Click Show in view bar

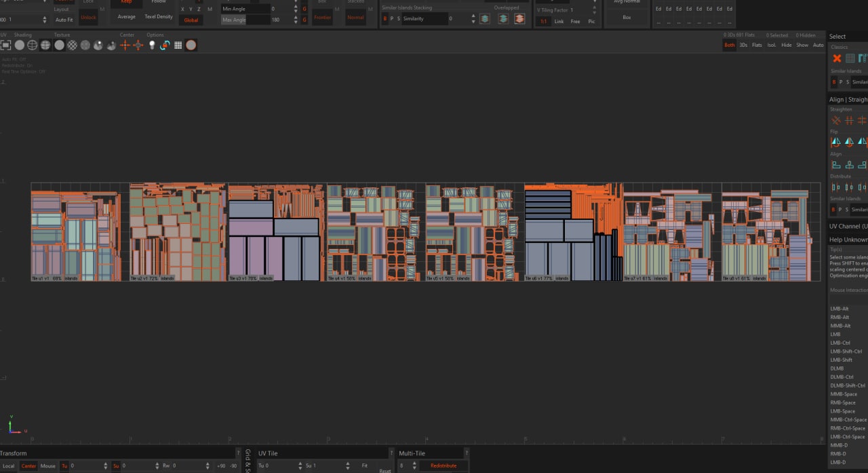click(x=802, y=45)
